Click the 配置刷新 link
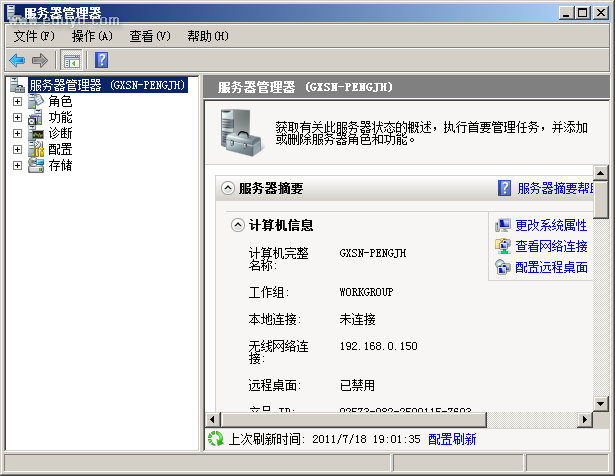Image resolution: width=615 pixels, height=476 pixels. pyautogui.click(x=452, y=439)
